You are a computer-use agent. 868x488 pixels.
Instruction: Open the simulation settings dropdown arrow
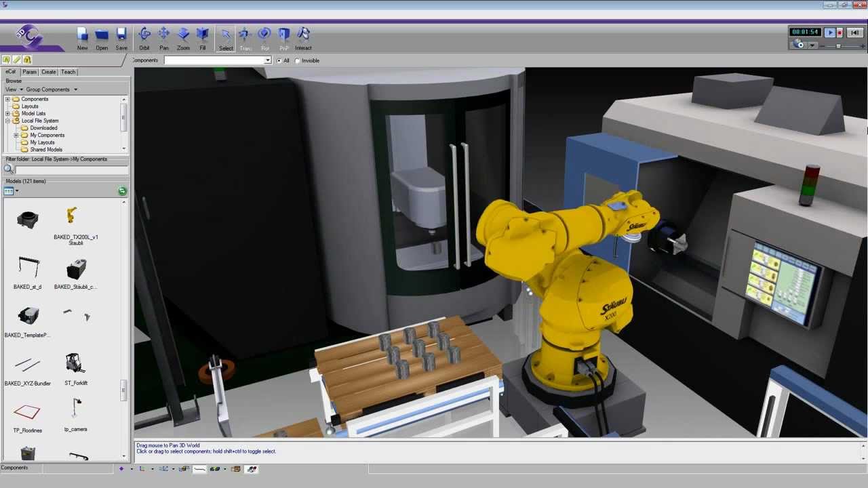click(x=812, y=45)
